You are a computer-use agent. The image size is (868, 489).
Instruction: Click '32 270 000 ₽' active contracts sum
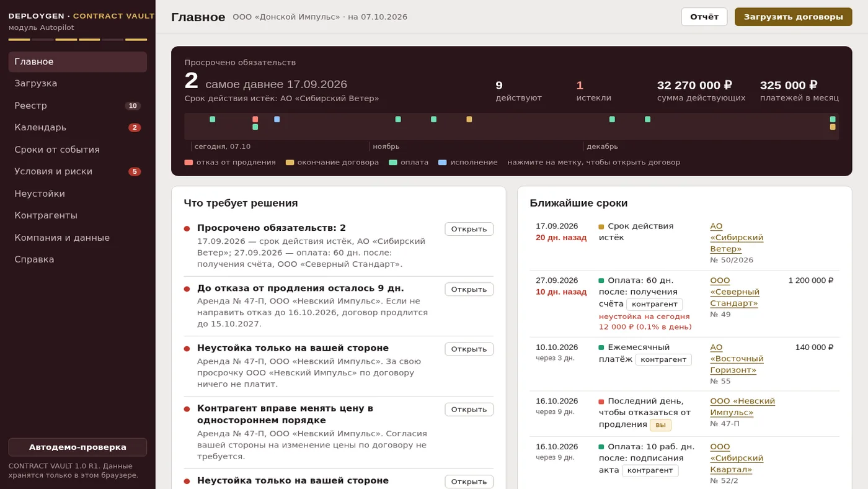[694, 86]
